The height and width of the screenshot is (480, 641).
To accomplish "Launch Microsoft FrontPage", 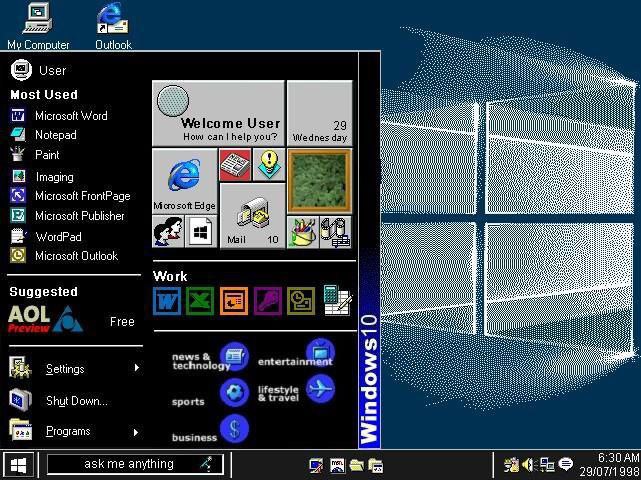I will click(70, 196).
